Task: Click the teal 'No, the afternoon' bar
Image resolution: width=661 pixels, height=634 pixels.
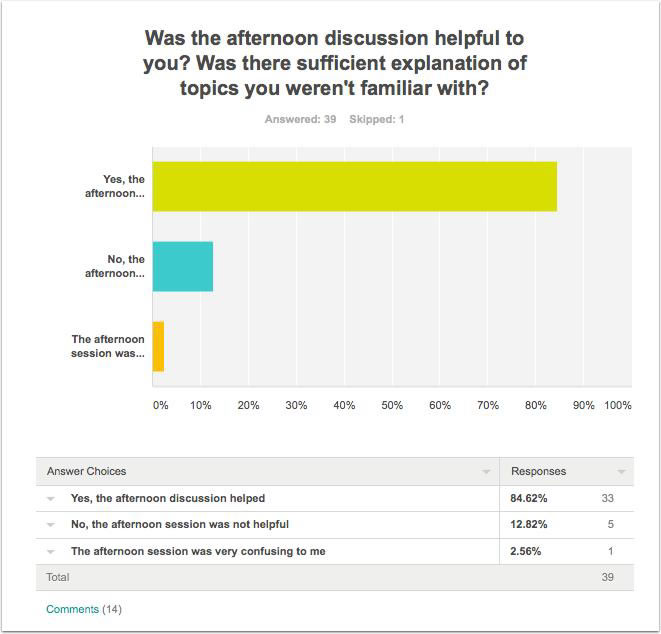Action: (x=183, y=266)
